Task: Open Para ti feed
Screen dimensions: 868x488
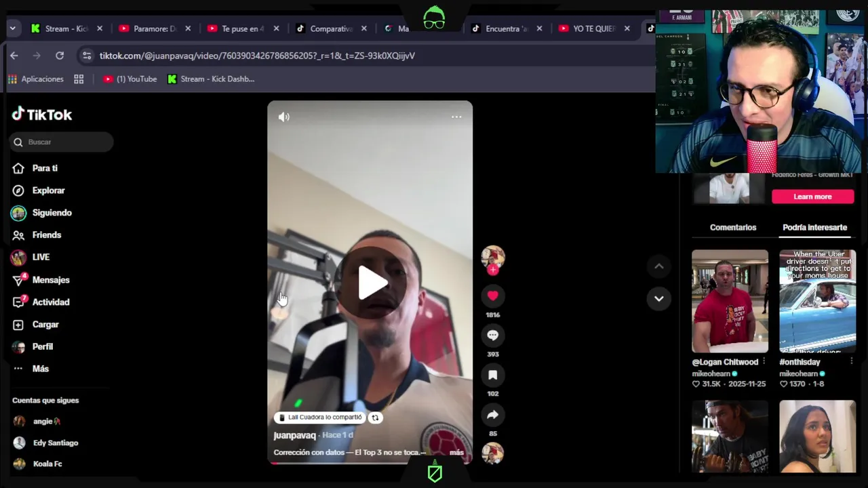Action: 45,168
